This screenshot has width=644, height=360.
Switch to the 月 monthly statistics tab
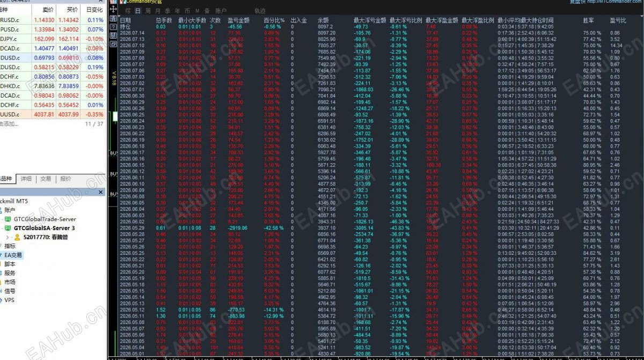157,11
